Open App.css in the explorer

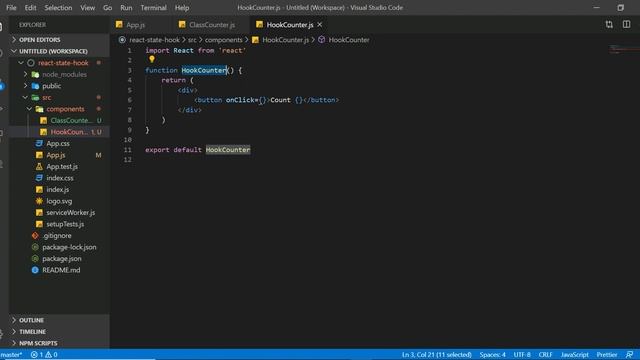58,143
